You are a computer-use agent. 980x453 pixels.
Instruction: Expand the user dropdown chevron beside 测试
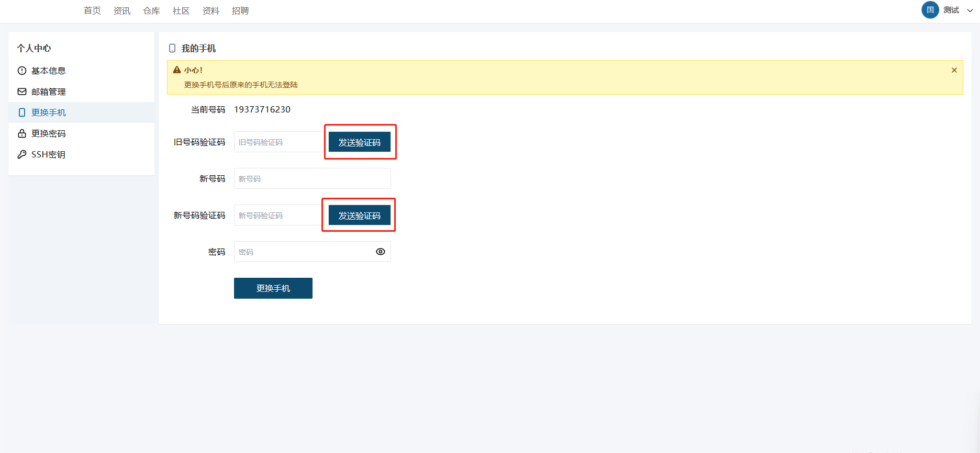970,10
